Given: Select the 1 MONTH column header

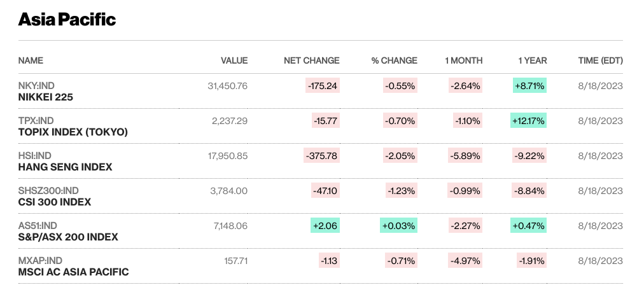Looking at the screenshot, I should (x=463, y=60).
